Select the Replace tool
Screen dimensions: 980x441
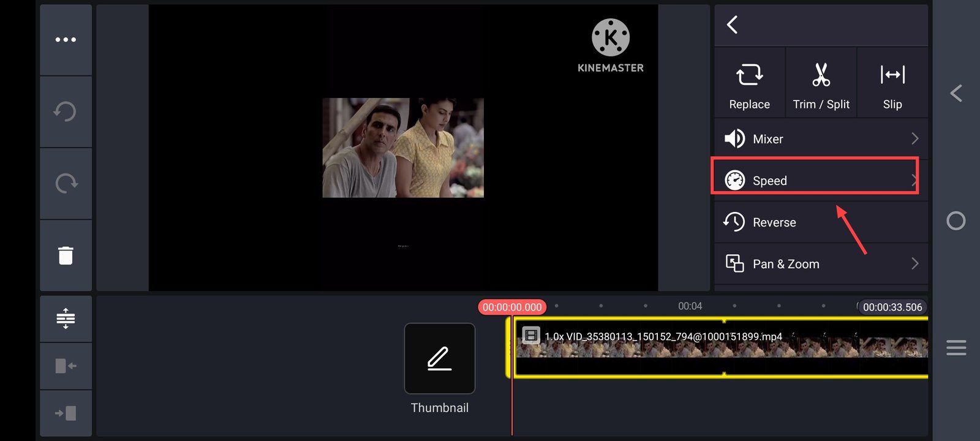click(x=749, y=84)
